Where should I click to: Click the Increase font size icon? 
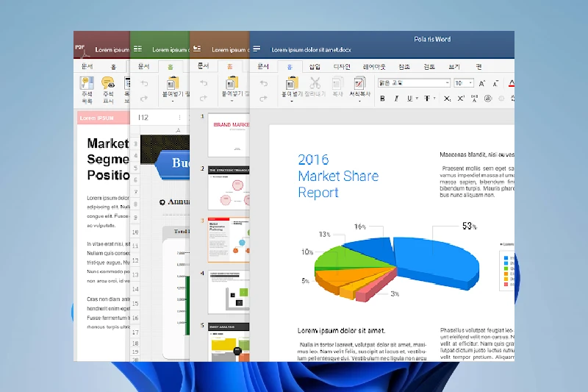(x=482, y=83)
